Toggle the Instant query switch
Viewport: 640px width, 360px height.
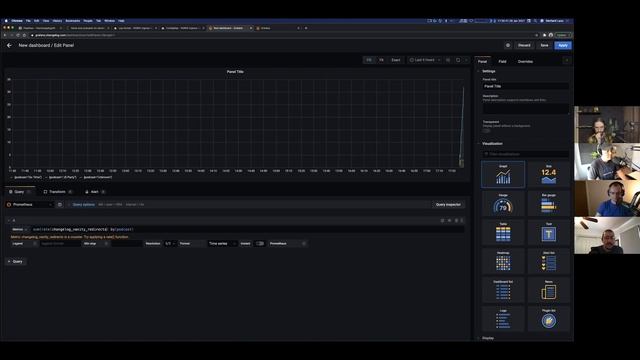tap(260, 244)
